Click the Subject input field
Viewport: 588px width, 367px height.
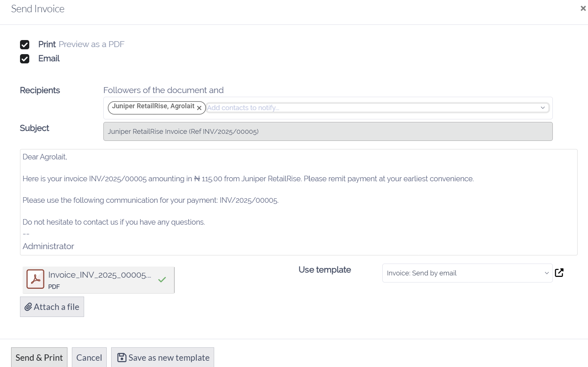(328, 132)
